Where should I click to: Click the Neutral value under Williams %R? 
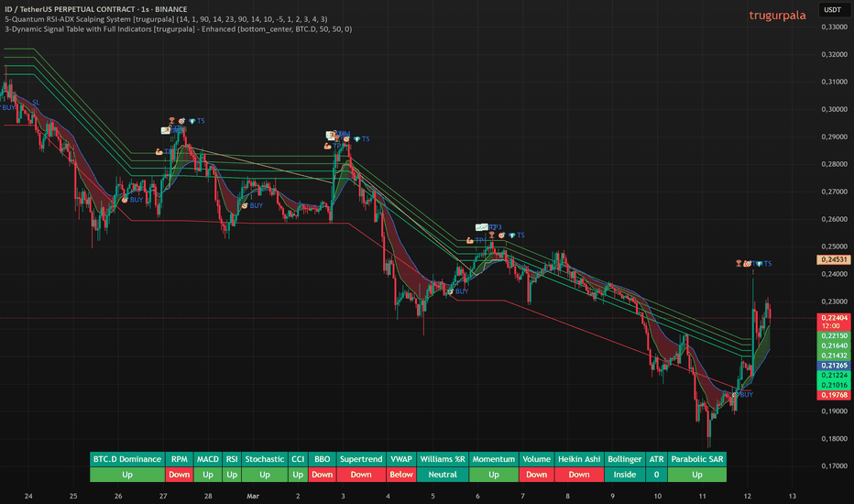tap(443, 475)
